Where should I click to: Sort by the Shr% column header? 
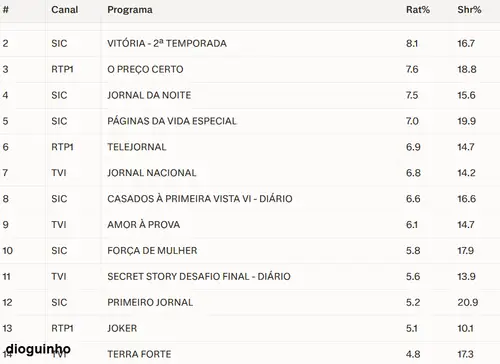point(469,10)
